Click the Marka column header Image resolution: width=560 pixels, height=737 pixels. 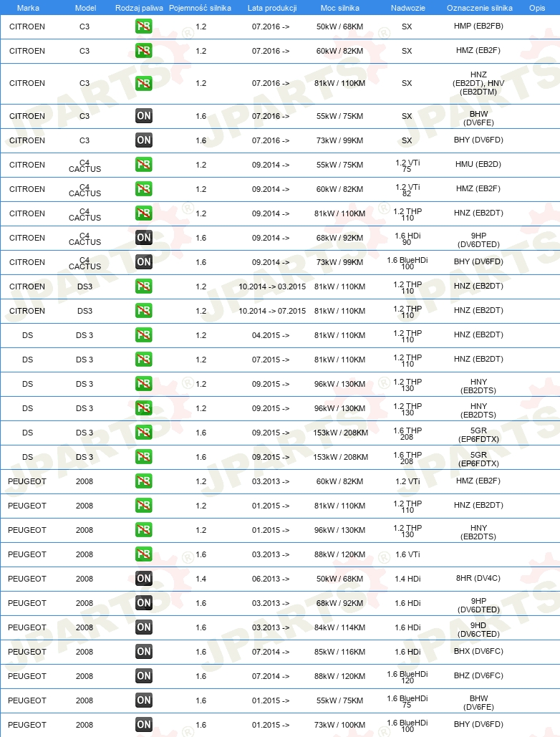point(28,8)
